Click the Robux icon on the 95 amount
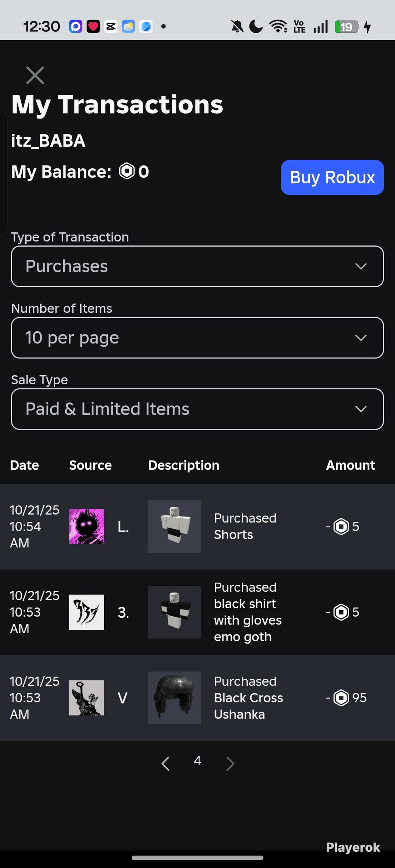The width and height of the screenshot is (395, 868). [x=341, y=698]
